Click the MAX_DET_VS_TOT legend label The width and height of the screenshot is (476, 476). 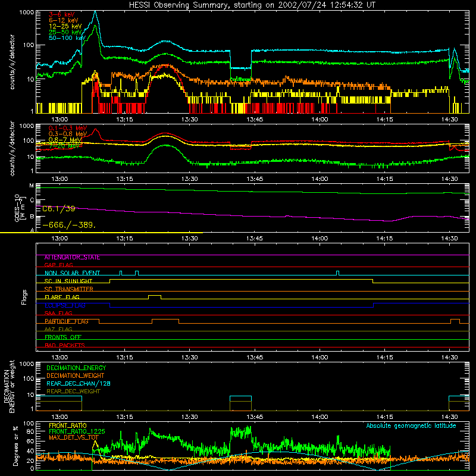pyautogui.click(x=74, y=437)
